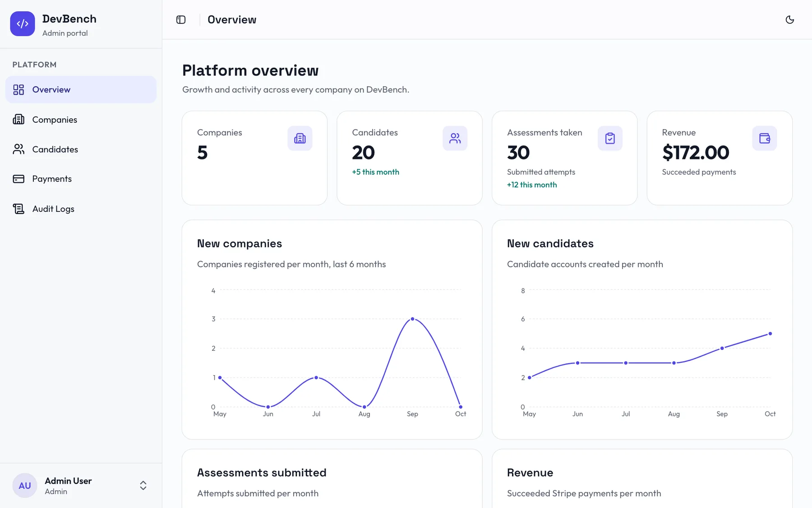Screen dimensions: 812x508
Task: Click the 'Submitted attempts' label
Action: [541, 172]
